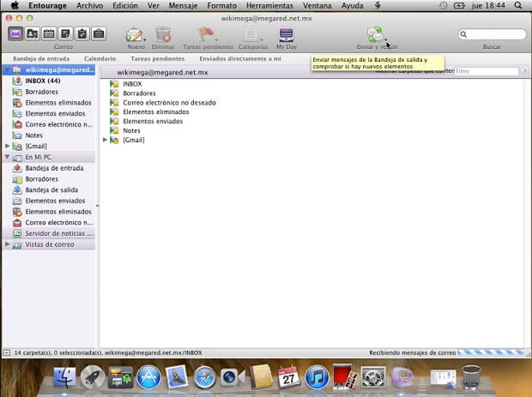Open the Tasks view icon
The width and height of the screenshot is (532, 397).
pos(82,34)
